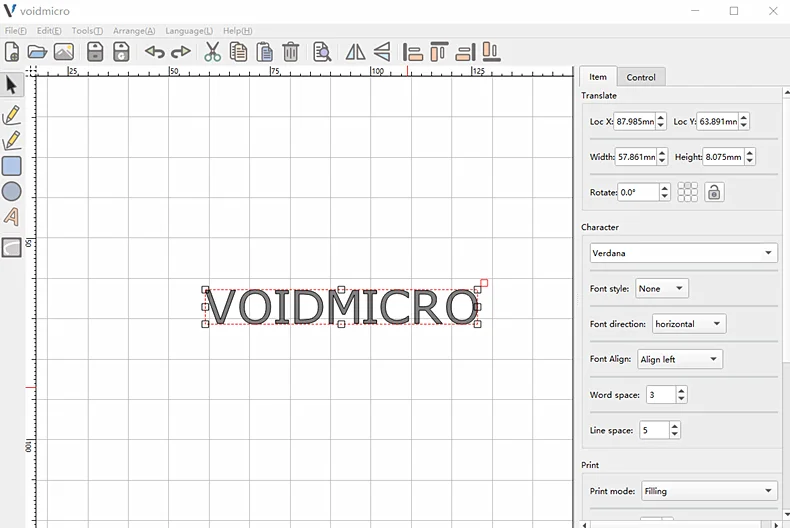Click the Word space spinner arrows
The image size is (790, 528).
pos(681,394)
